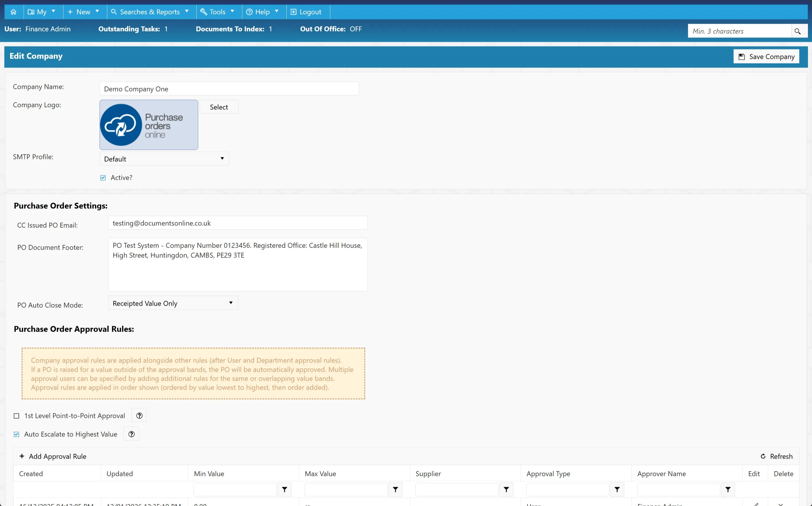Image resolution: width=812 pixels, height=506 pixels.
Task: Click the Finance Admin user name
Action: 48,29
